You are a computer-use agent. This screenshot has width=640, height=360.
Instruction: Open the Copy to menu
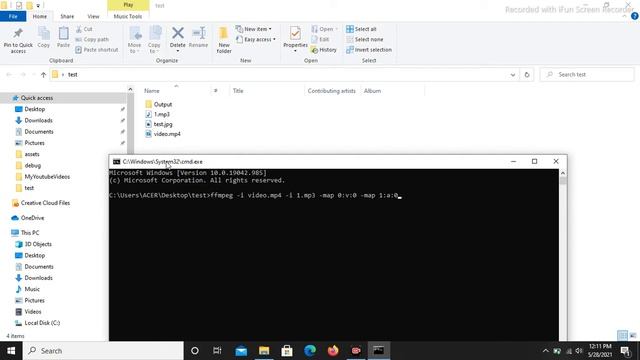click(154, 40)
